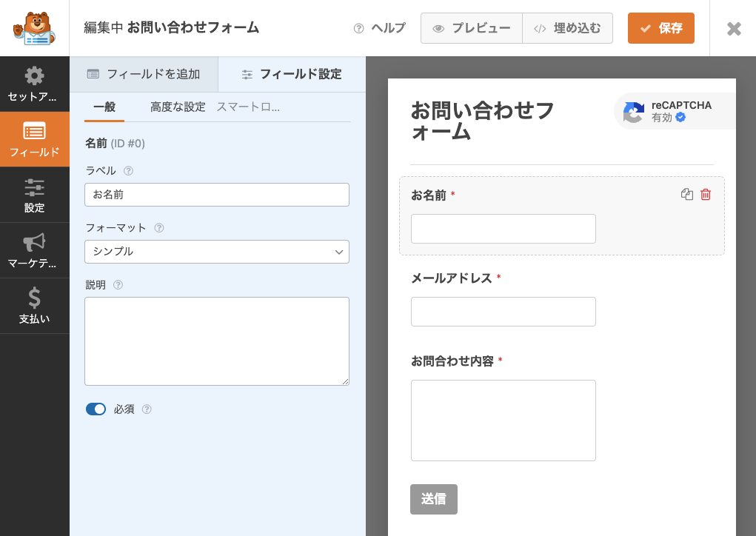
Task: Click the プレビュー button
Action: 472,28
